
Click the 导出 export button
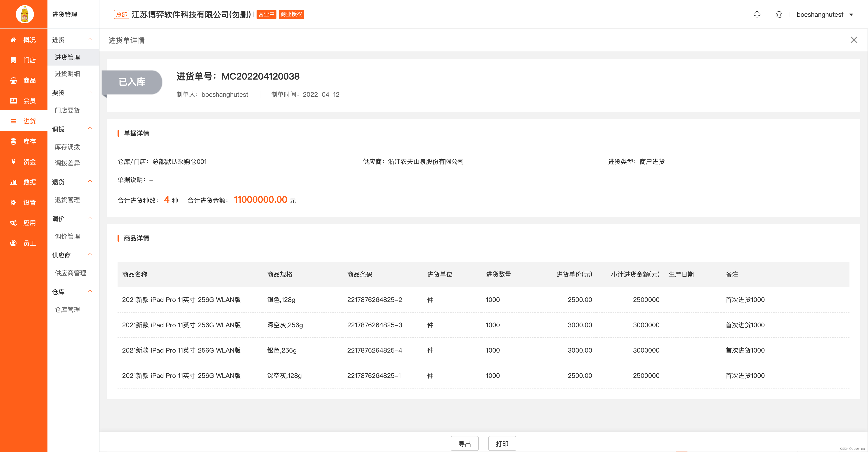pos(464,444)
